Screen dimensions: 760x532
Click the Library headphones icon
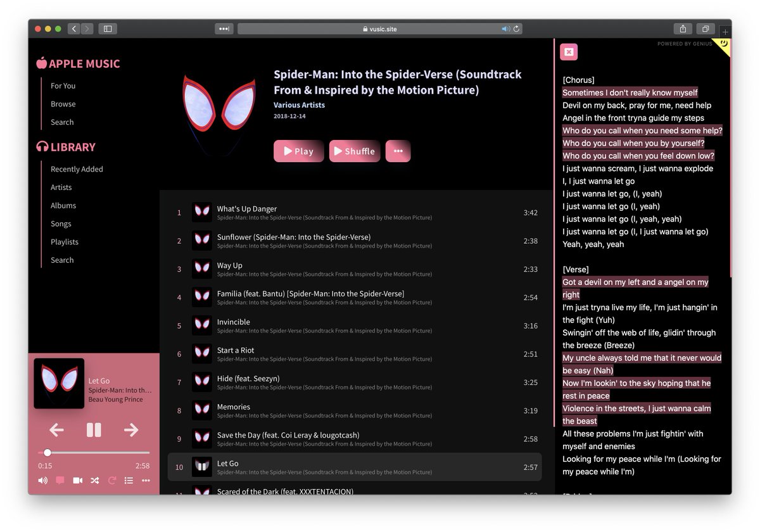click(x=42, y=147)
